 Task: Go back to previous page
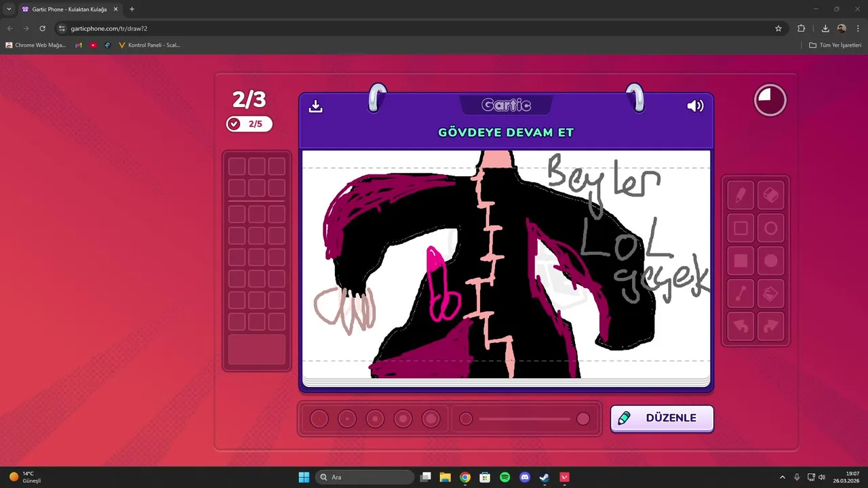tap(9, 28)
